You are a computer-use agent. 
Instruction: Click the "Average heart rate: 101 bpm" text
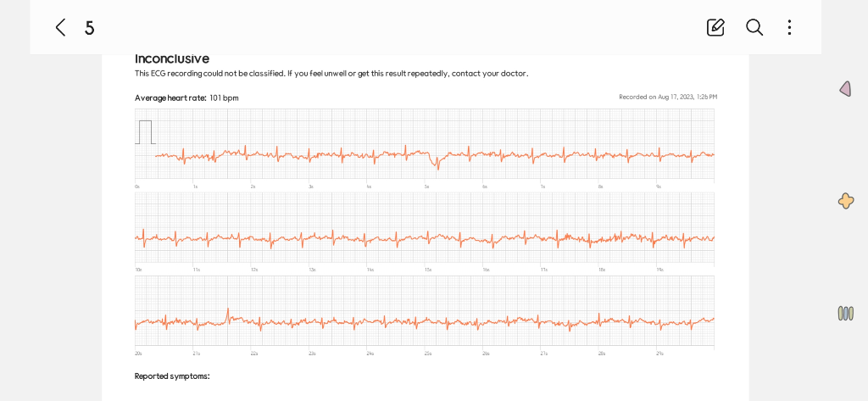click(186, 97)
